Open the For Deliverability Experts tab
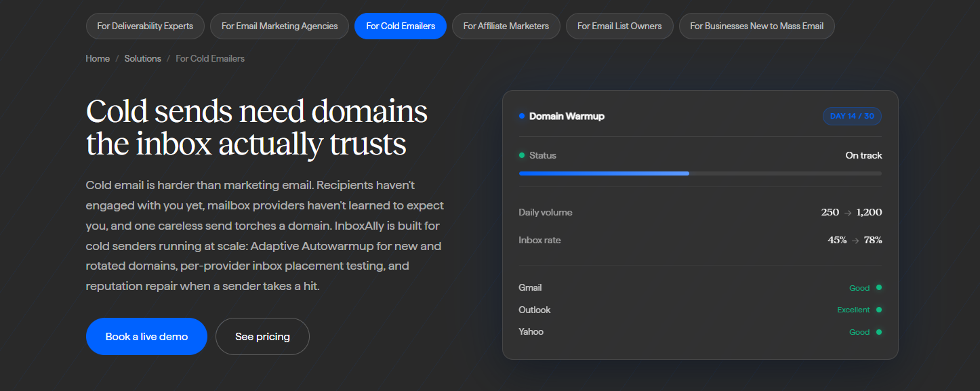980x391 pixels. pos(145,26)
